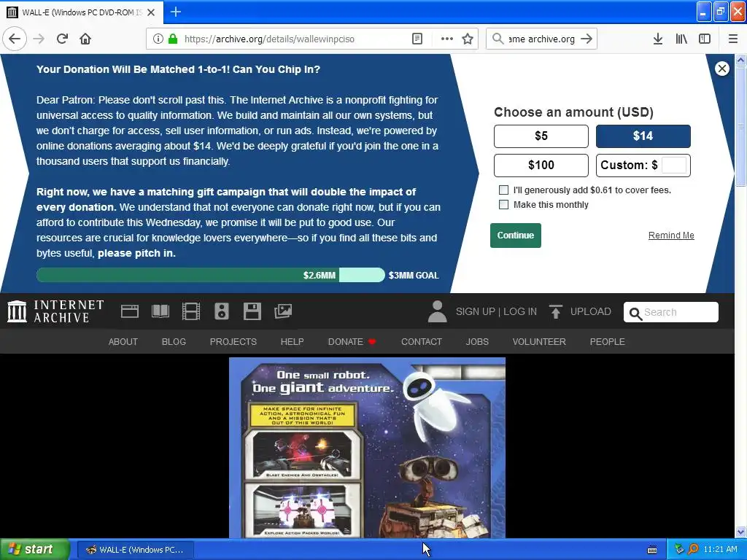Viewport: 747px width, 560px height.
Task: Open Internet Archive Texts book icon
Action: tap(160, 311)
